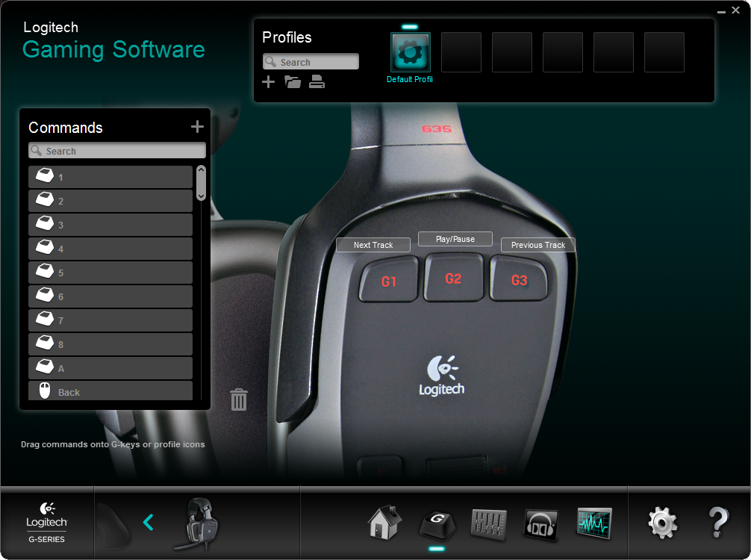Click the Previous Track assignment label
Viewport: 751px width, 560px height.
tap(537, 245)
